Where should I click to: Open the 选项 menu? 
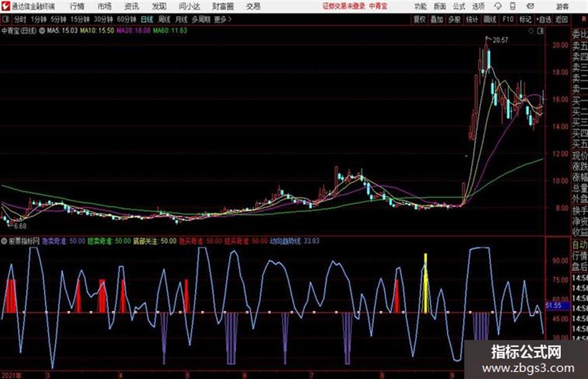[x=478, y=6]
